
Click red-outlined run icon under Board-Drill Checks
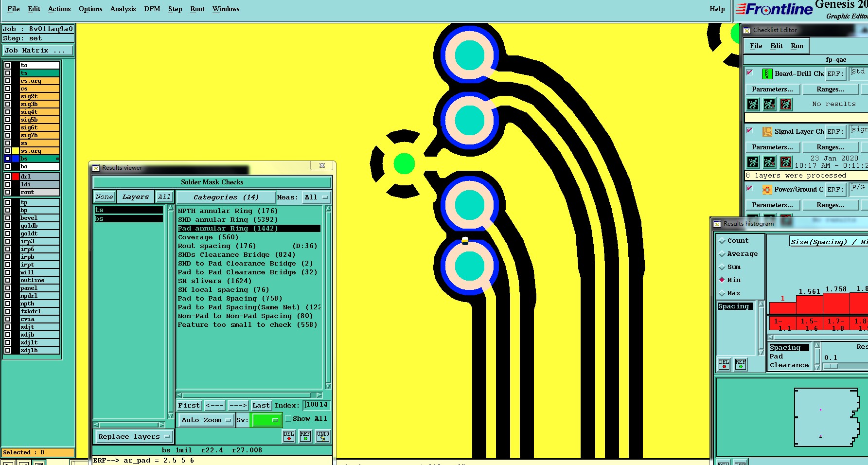tap(786, 104)
